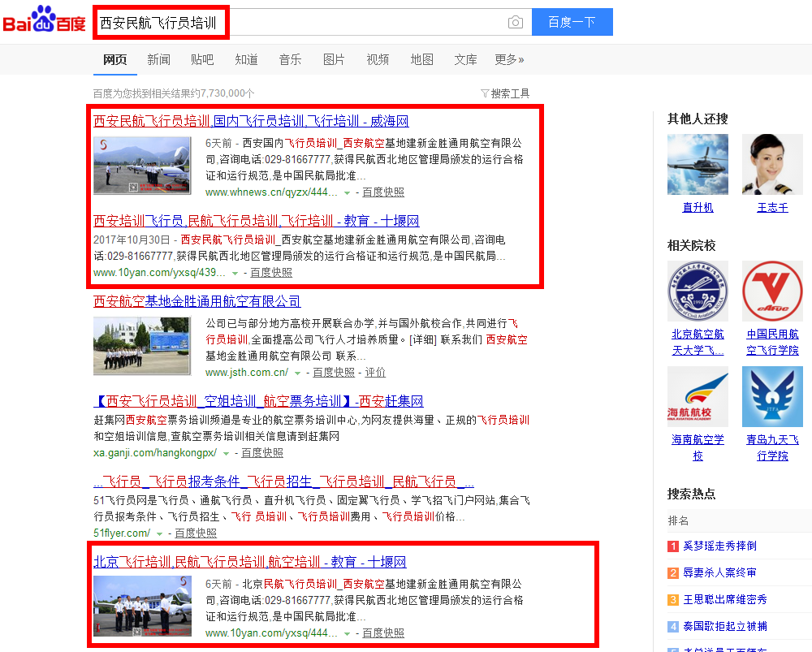Viewport: 812px width, 652px height.
Task: Open thumbnail of the 北京飞行培训 result
Action: (x=142, y=607)
